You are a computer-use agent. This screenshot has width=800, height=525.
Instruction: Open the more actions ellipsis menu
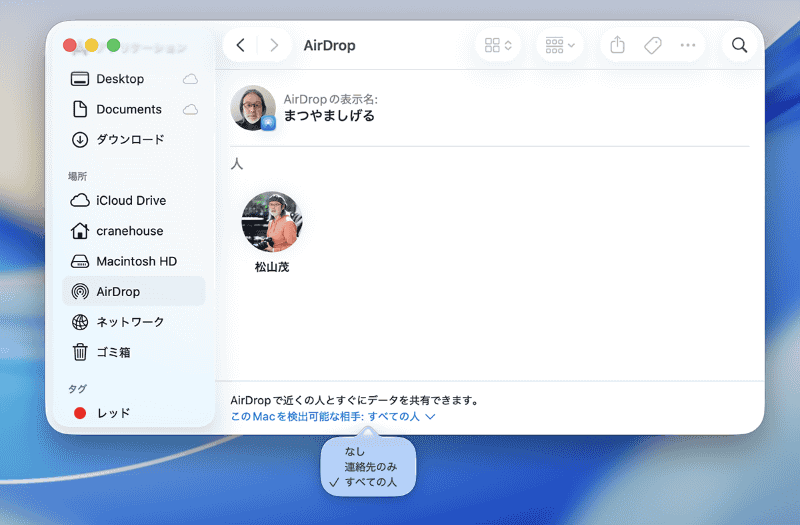point(688,45)
